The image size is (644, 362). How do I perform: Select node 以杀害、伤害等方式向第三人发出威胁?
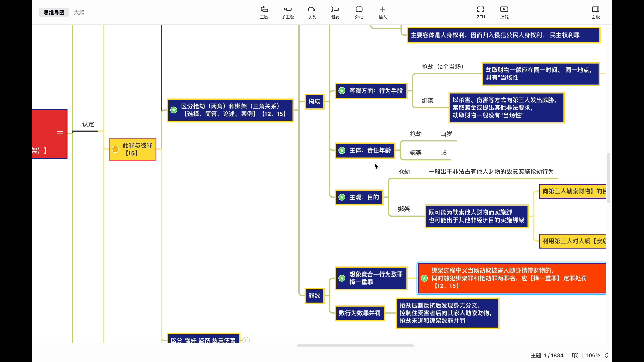click(x=506, y=108)
